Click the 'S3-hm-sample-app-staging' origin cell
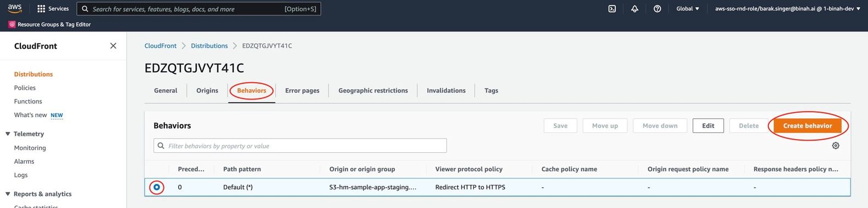 pyautogui.click(x=372, y=187)
